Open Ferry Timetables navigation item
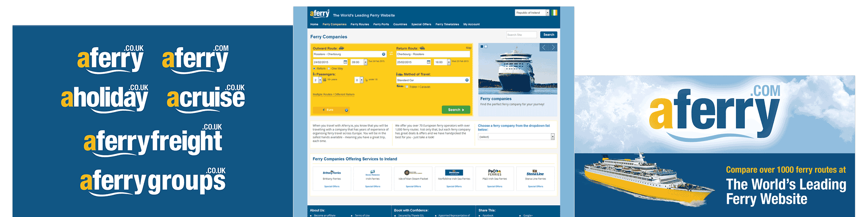This screenshot has height=217, width=868. [447, 24]
